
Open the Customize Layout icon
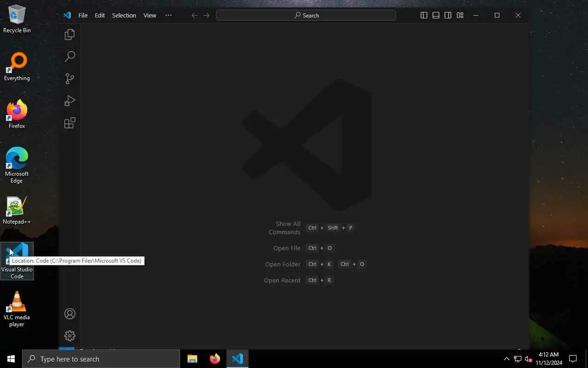click(x=460, y=15)
